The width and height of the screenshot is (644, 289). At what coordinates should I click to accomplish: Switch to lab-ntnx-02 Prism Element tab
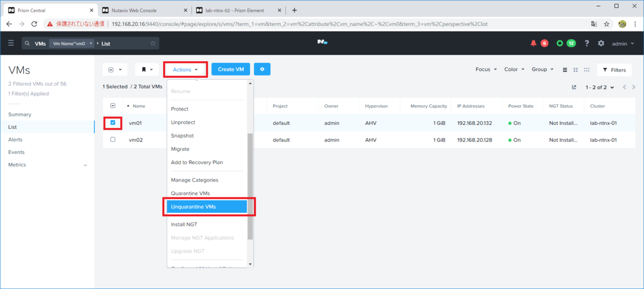(239, 10)
